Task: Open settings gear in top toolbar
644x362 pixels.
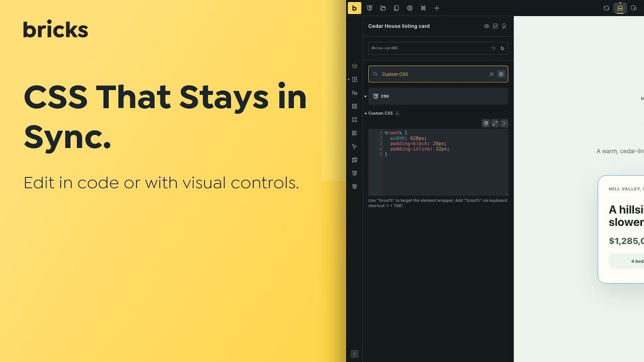Action: click(410, 8)
